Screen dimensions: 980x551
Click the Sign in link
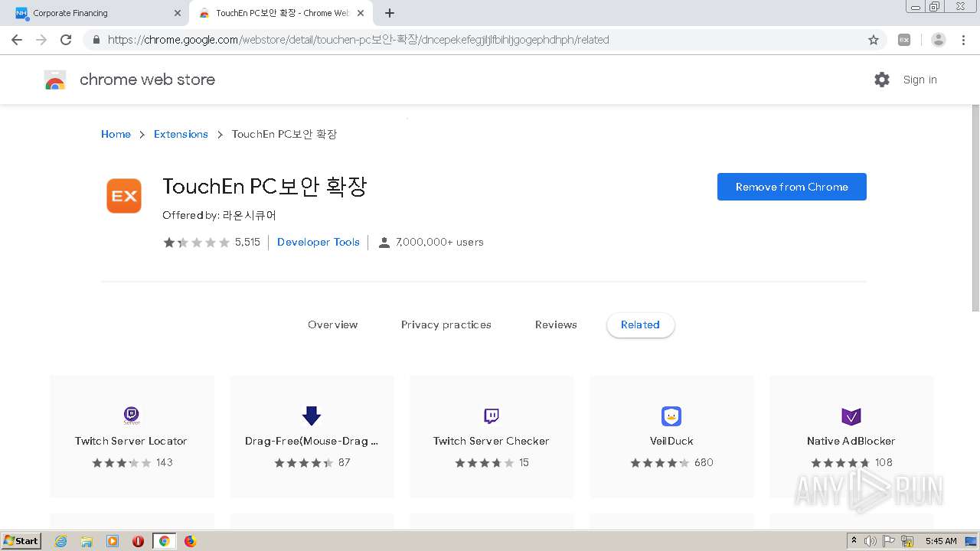pos(920,80)
